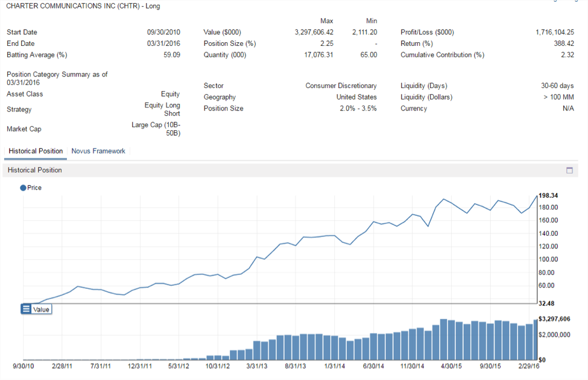The height and width of the screenshot is (380, 588).
Task: Click the Geography value United States
Action: coord(356,97)
